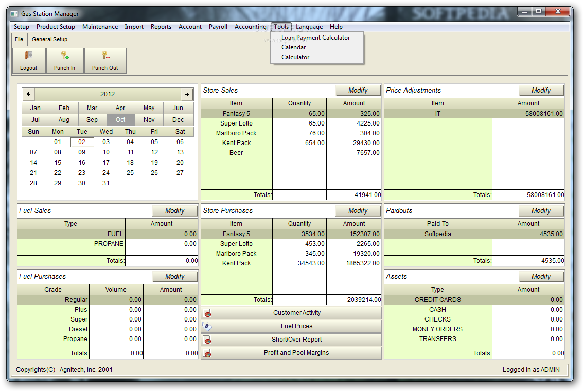Image resolution: width=584 pixels, height=392 pixels.
Task: Click Modify in Assets panel
Action: point(541,277)
